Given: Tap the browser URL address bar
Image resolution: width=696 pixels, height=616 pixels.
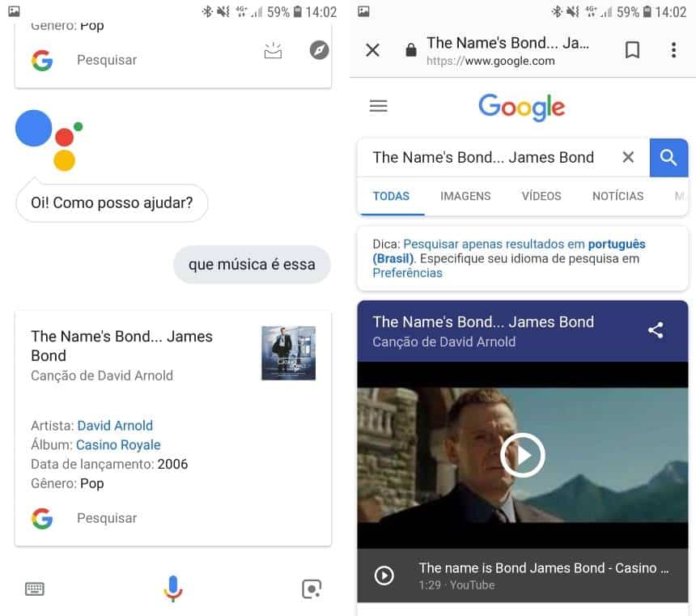Looking at the screenshot, I should (507, 51).
